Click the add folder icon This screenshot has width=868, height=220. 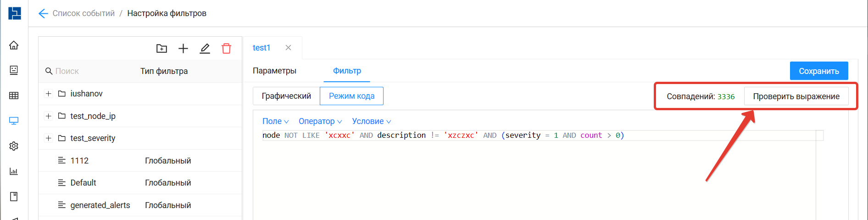[x=161, y=48]
